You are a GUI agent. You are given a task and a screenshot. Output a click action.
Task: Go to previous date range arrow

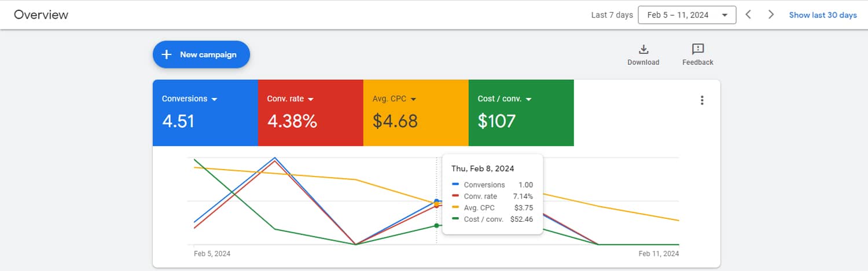(x=748, y=14)
